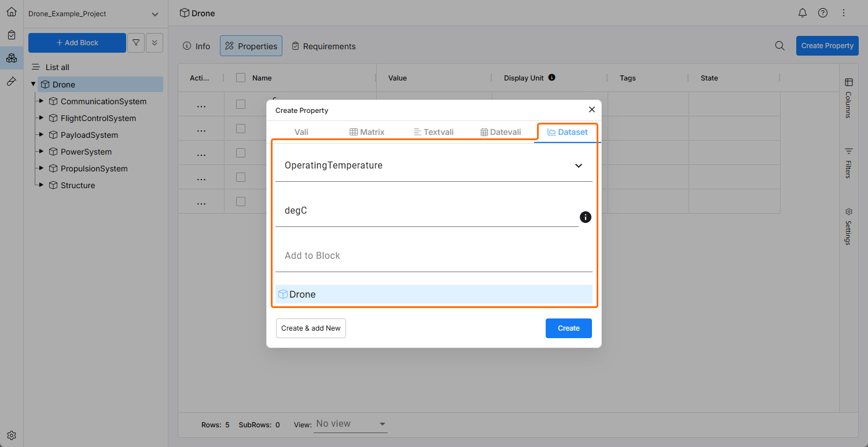Switch to the Matrix tab
This screenshot has width=868, height=447.
coord(367,132)
